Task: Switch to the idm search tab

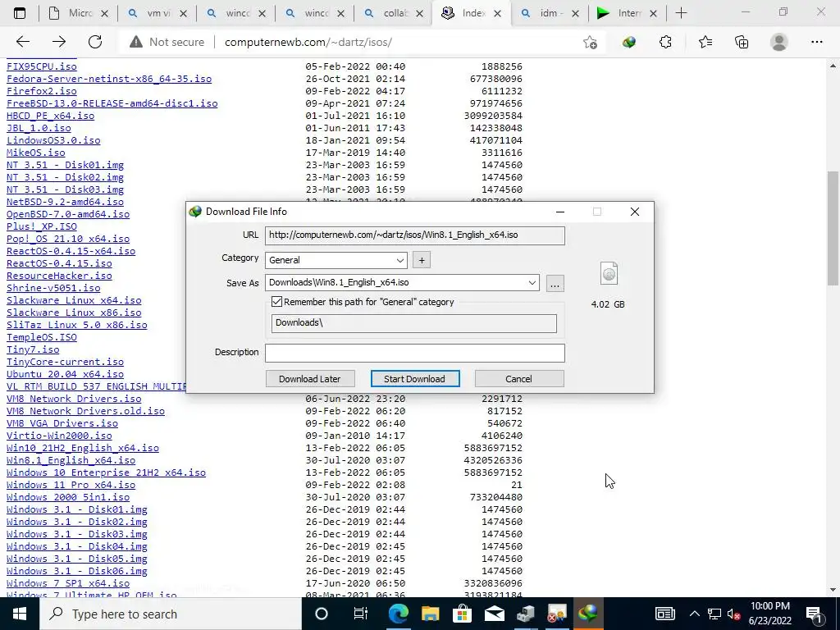Action: click(550, 13)
